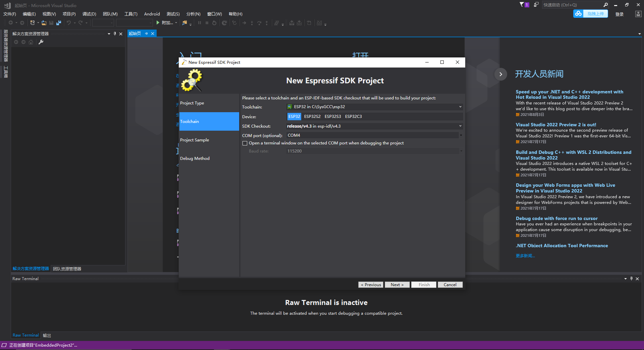644x350 pixels.
Task: Switch to the 团队资源管理器 tab
Action: [67, 269]
